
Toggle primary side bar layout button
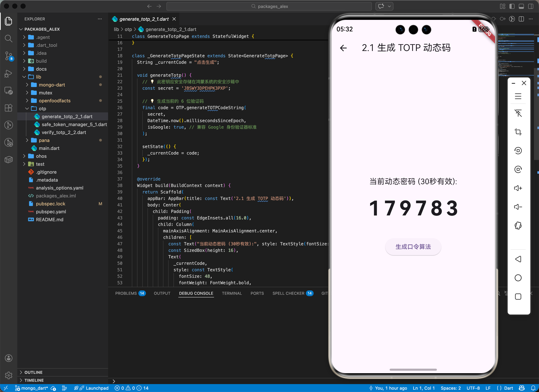click(512, 6)
